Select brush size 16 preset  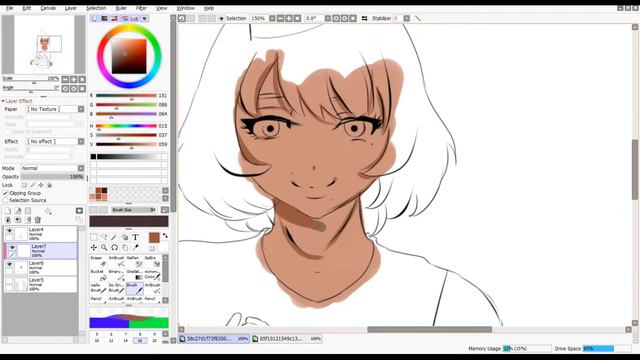click(140, 340)
